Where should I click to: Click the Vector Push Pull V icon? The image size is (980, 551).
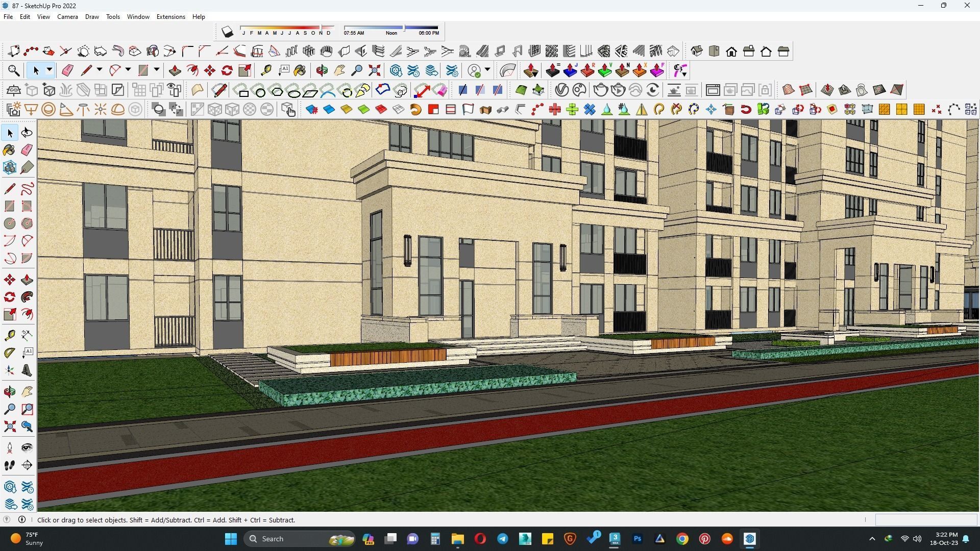[605, 70]
